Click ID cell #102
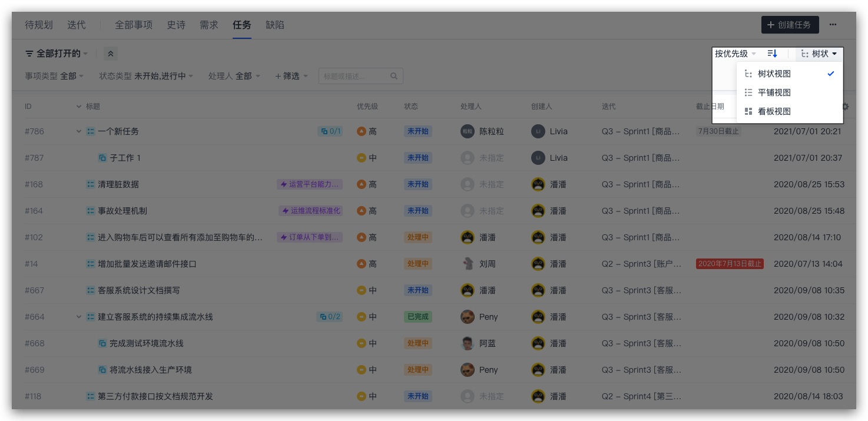This screenshot has width=868, height=421. [34, 237]
